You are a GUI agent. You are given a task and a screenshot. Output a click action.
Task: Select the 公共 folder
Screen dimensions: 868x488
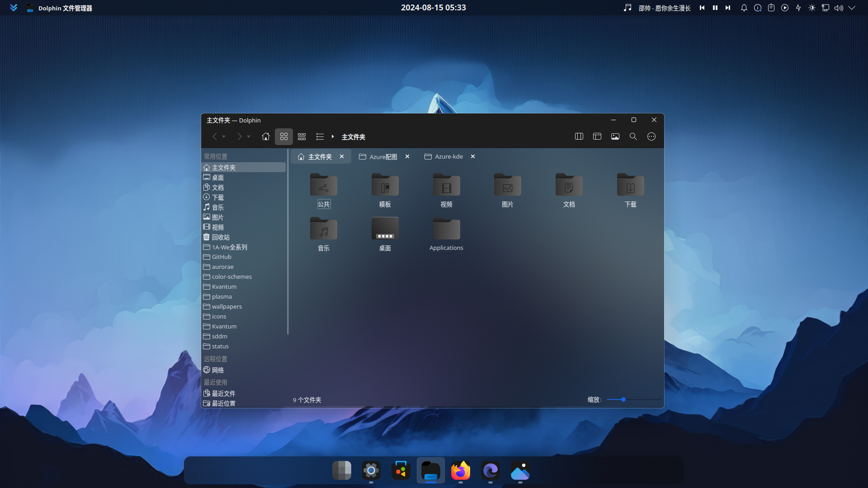pos(324,190)
